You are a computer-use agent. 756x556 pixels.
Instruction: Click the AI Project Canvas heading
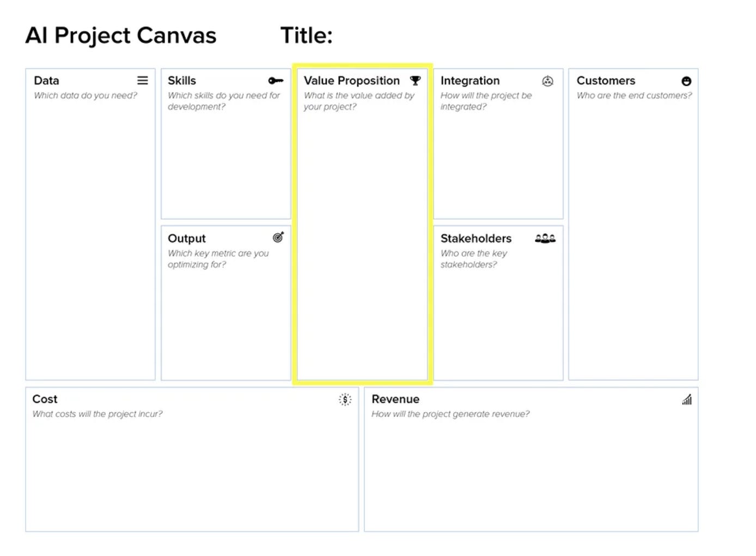click(121, 36)
